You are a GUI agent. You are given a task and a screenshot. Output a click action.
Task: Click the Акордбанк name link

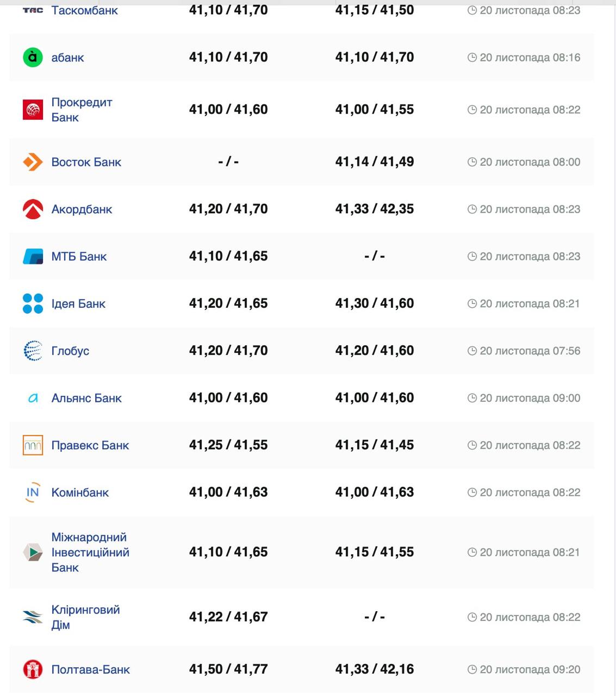[82, 209]
